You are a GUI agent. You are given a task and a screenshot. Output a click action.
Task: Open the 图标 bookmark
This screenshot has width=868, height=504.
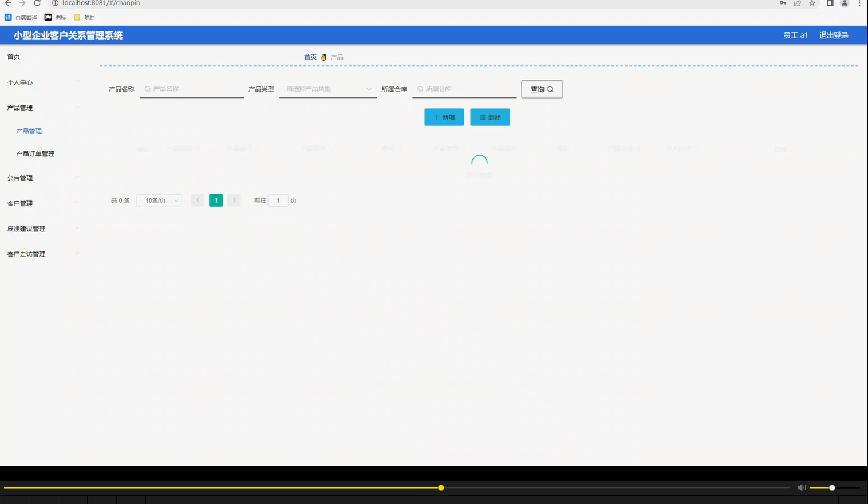pos(56,17)
